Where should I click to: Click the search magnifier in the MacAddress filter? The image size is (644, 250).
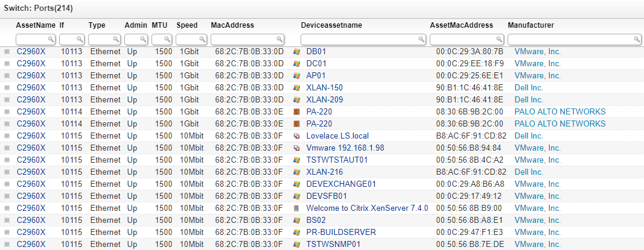279,39
